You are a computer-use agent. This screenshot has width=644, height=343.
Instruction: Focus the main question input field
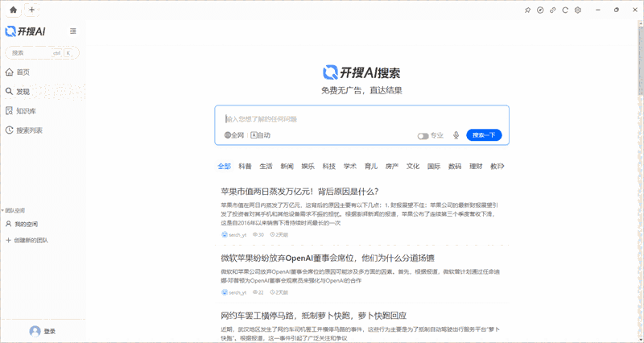pyautogui.click(x=361, y=119)
